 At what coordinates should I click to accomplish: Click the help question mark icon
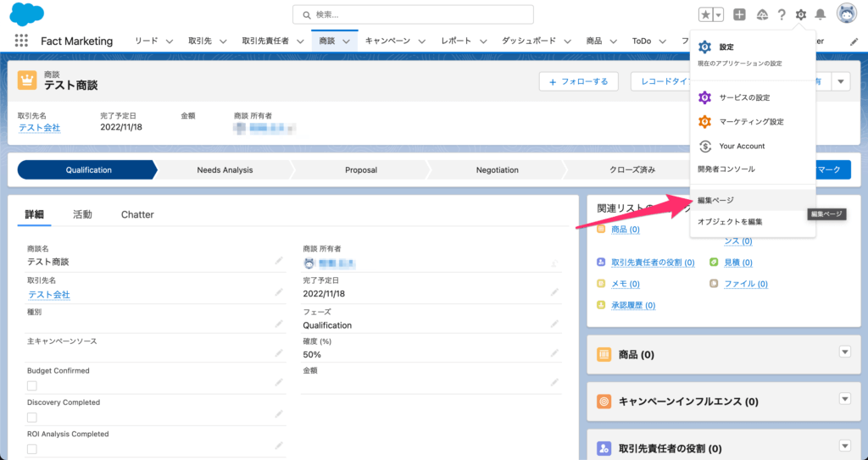[x=781, y=14]
